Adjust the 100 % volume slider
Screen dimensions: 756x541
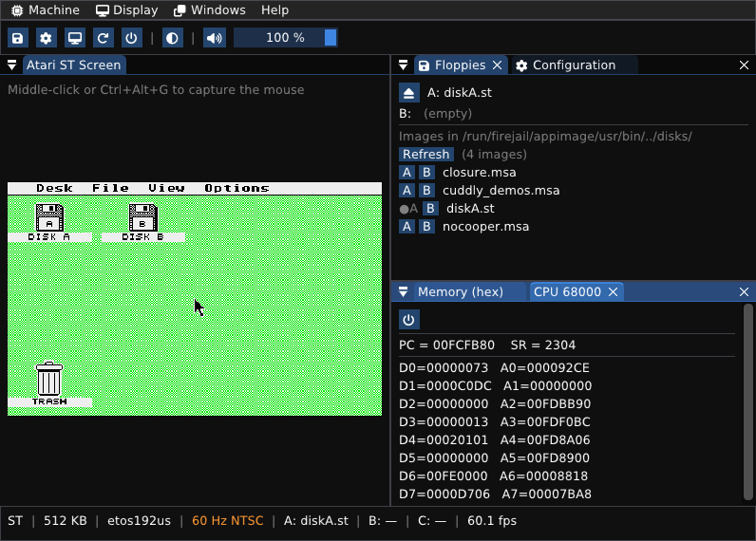(286, 38)
